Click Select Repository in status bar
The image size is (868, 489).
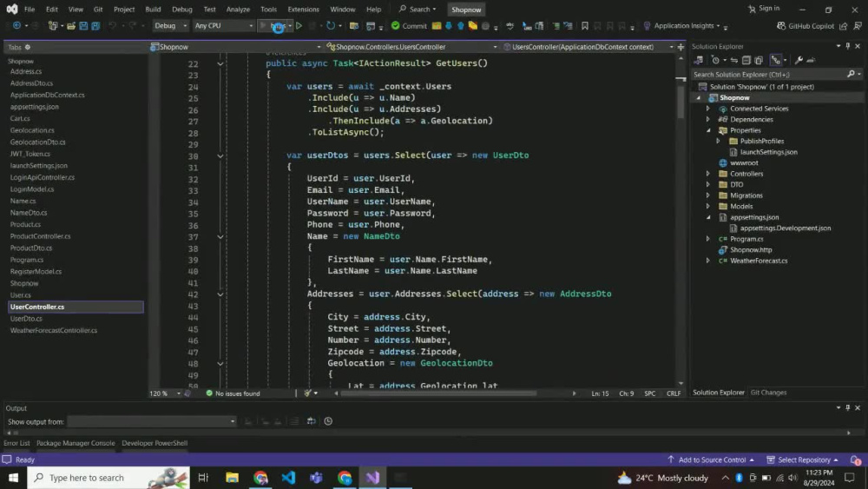[803, 460]
